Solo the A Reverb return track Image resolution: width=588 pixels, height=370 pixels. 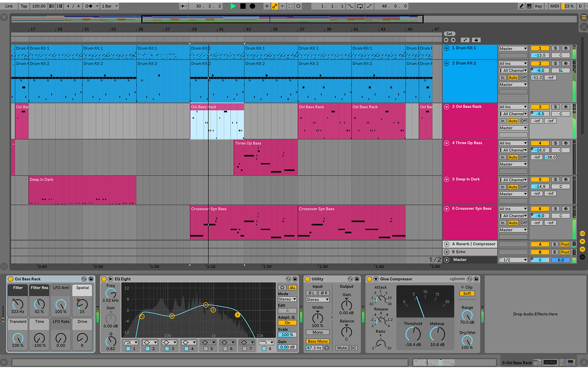pyautogui.click(x=555, y=244)
